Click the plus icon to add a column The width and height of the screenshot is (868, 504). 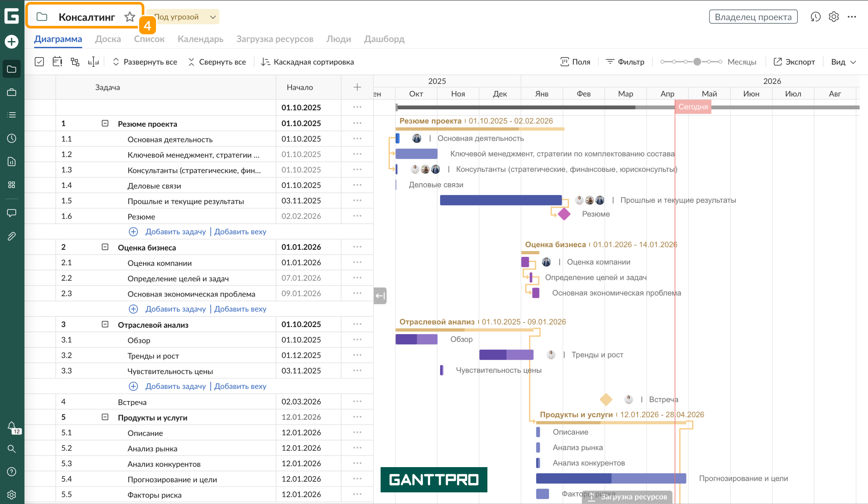pos(357,87)
